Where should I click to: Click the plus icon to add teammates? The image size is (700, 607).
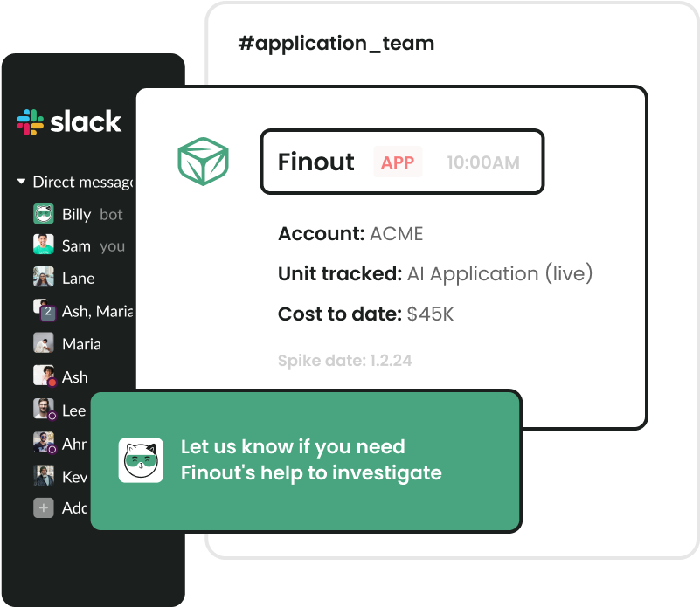click(x=44, y=508)
